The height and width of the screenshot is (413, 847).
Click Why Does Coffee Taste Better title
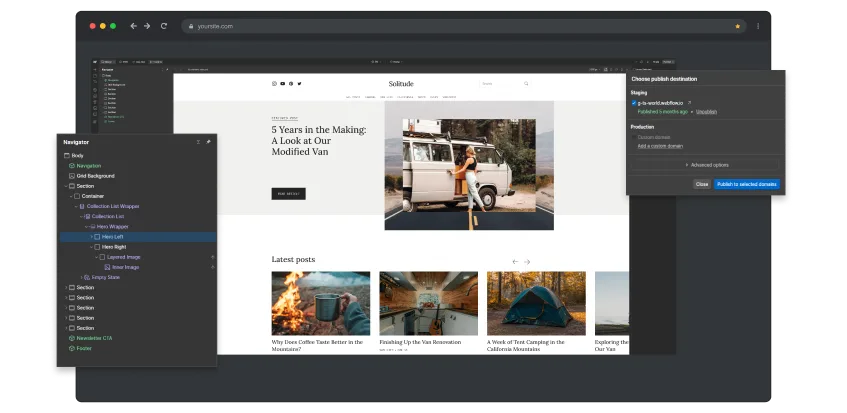pyautogui.click(x=317, y=346)
